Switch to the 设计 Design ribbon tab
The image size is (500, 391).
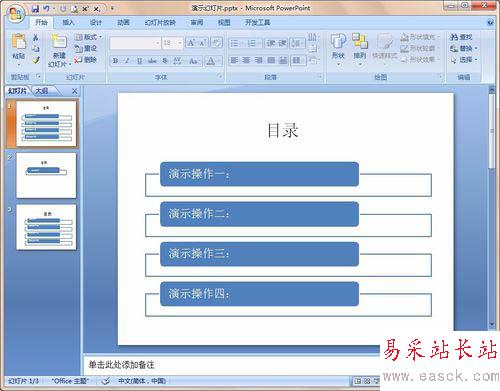coord(96,22)
